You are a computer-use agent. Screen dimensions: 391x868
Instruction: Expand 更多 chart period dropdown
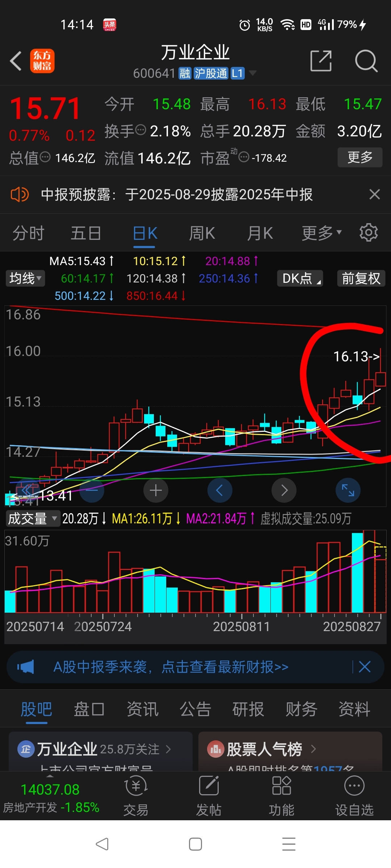tap(322, 233)
